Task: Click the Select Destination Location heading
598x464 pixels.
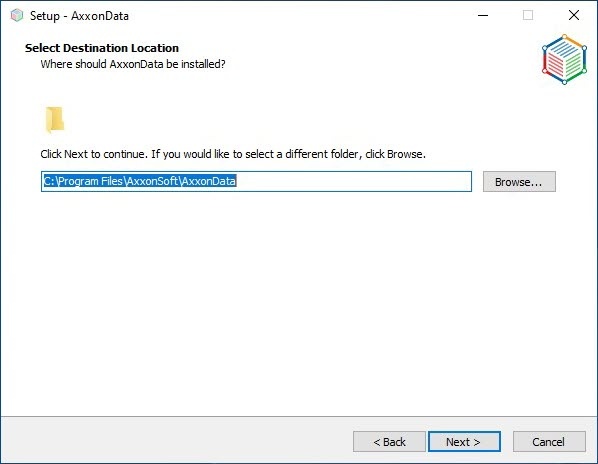Action: (x=102, y=48)
